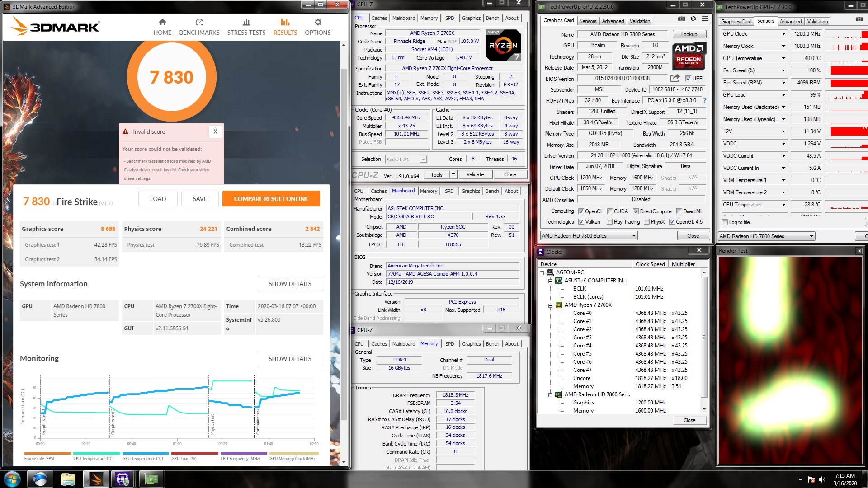Close the Render Test window
The image size is (868, 488).
pyautogui.click(x=859, y=251)
